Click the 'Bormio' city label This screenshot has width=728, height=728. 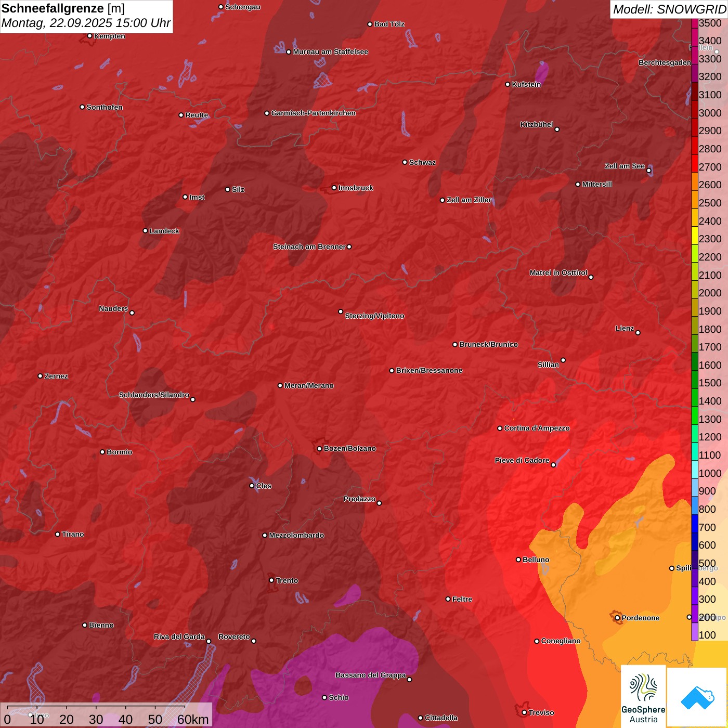pos(120,452)
